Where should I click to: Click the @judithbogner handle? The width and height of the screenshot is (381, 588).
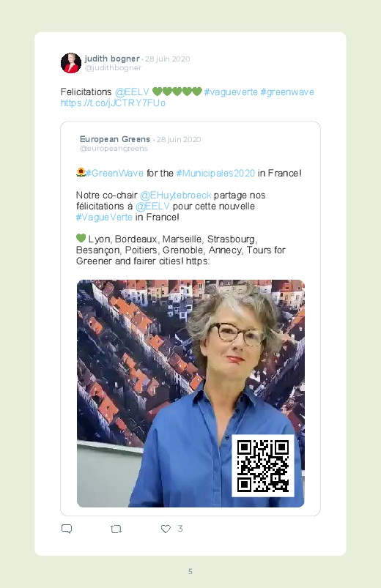click(113, 68)
